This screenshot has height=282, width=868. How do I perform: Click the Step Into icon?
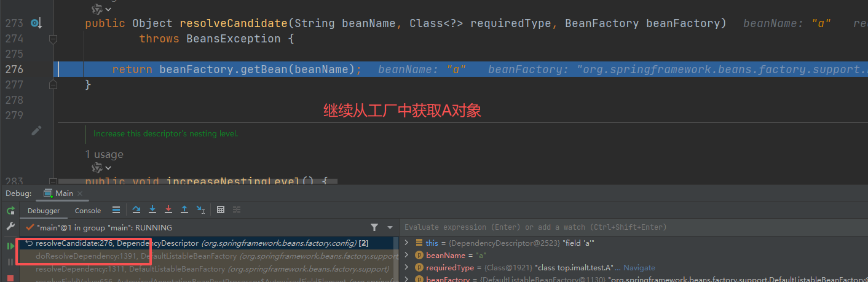click(152, 210)
